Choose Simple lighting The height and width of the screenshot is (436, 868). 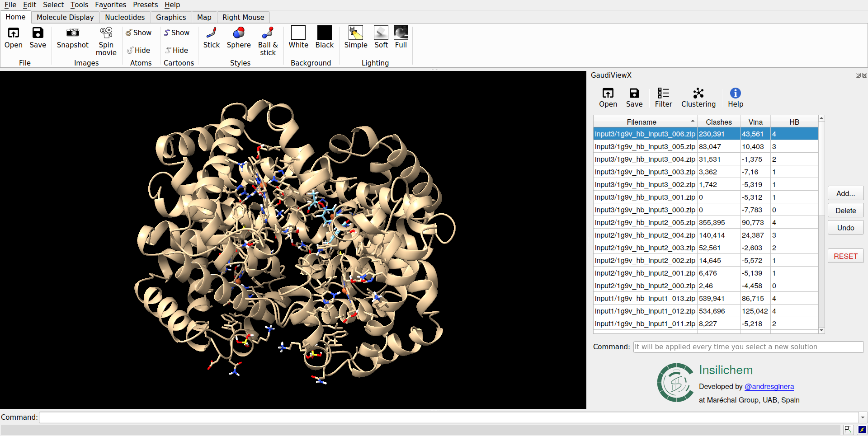[x=356, y=38]
